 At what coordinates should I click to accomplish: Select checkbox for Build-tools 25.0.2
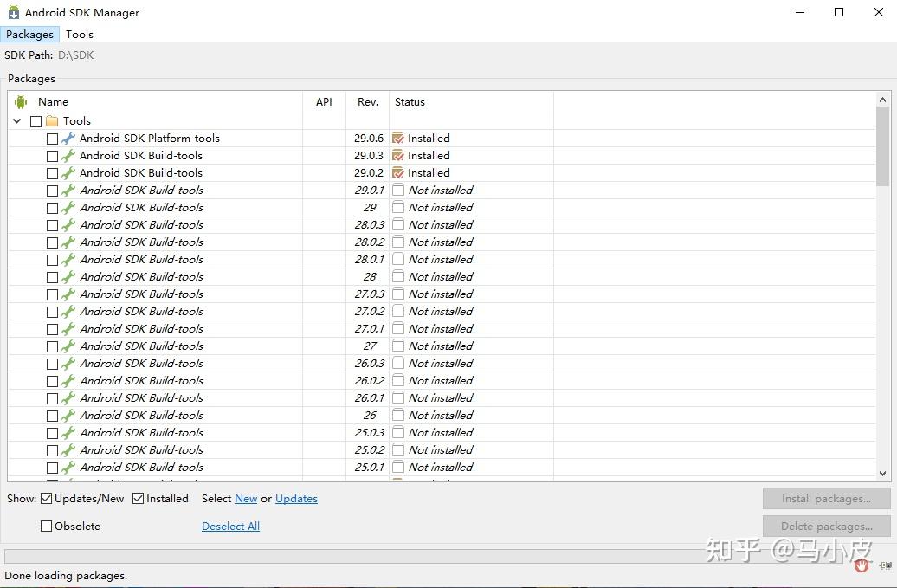(x=52, y=450)
